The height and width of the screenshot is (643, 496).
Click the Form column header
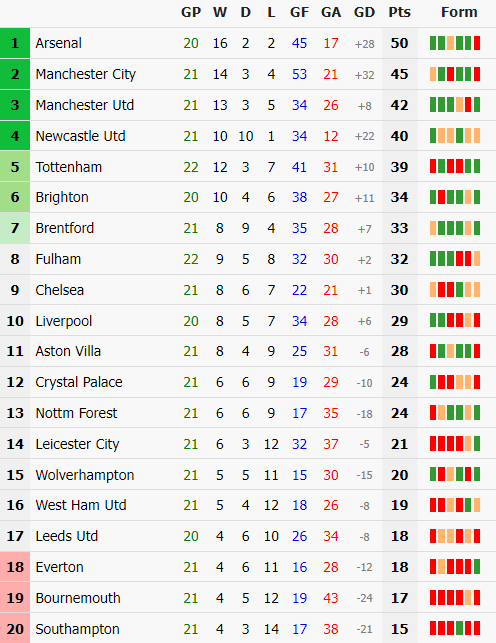459,12
